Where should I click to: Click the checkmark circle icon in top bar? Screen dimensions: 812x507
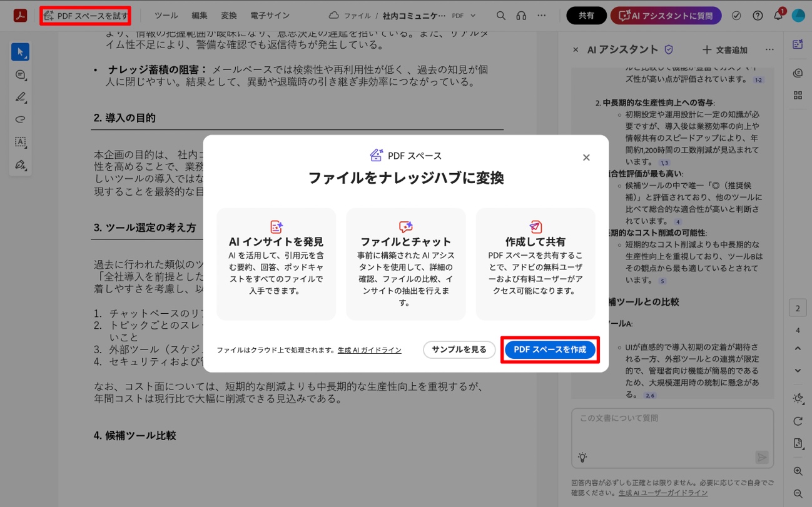737,16
